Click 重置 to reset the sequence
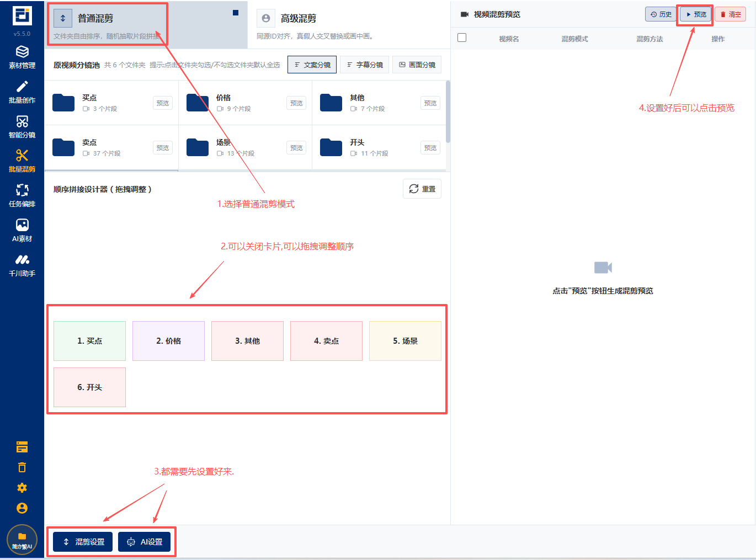This screenshot has width=756, height=560. [x=422, y=189]
